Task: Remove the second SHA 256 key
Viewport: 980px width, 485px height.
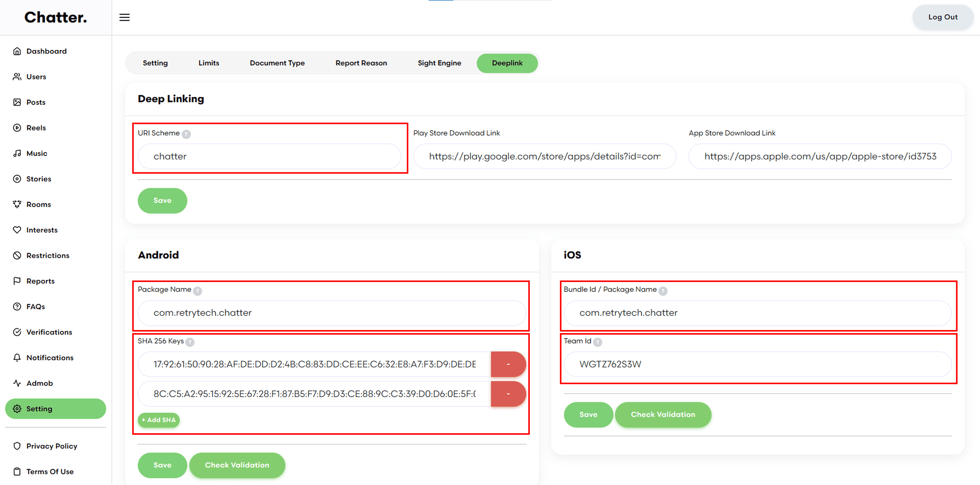Action: click(x=508, y=394)
